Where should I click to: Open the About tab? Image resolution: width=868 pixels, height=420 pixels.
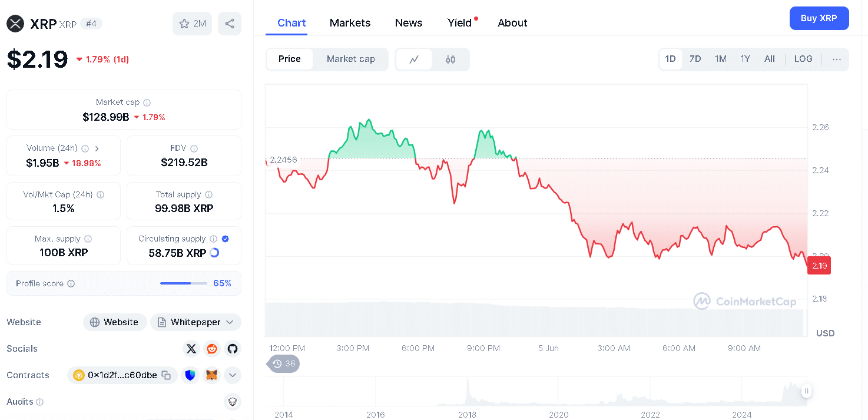(x=512, y=23)
